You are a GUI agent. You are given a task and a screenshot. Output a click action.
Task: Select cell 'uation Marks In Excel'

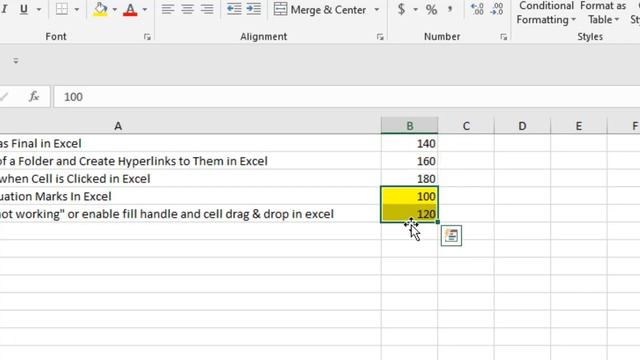(x=190, y=196)
